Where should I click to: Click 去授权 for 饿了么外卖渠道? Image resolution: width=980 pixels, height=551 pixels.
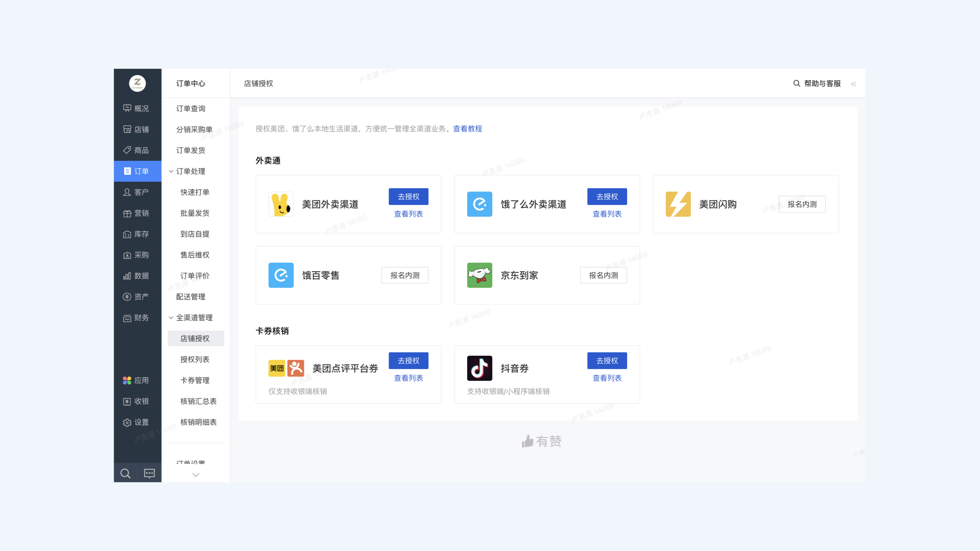[x=607, y=196]
